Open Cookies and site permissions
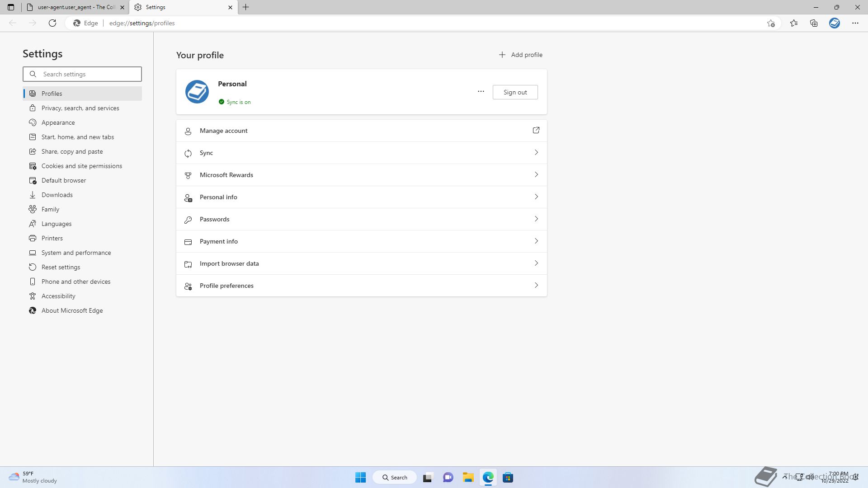The image size is (868, 488). 82,166
